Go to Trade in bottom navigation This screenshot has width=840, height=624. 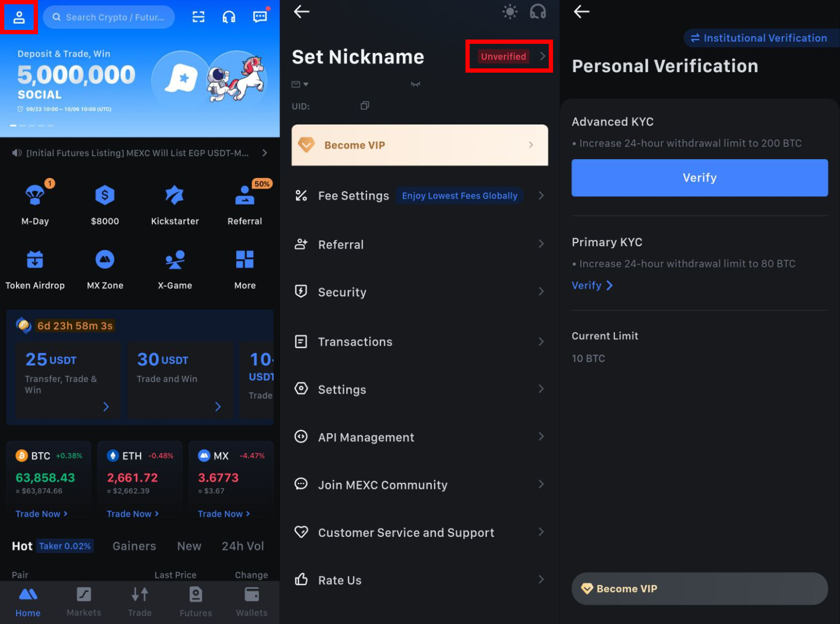tap(140, 602)
